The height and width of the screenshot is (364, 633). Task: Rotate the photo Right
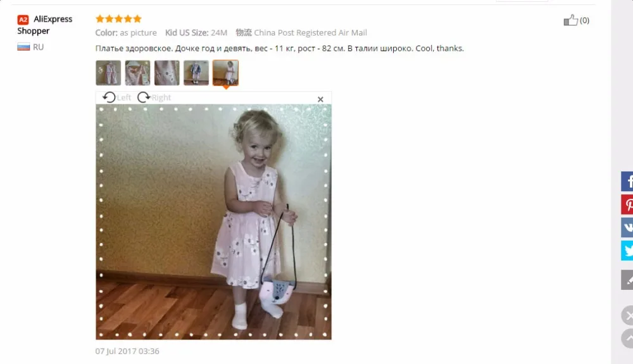[x=154, y=97]
